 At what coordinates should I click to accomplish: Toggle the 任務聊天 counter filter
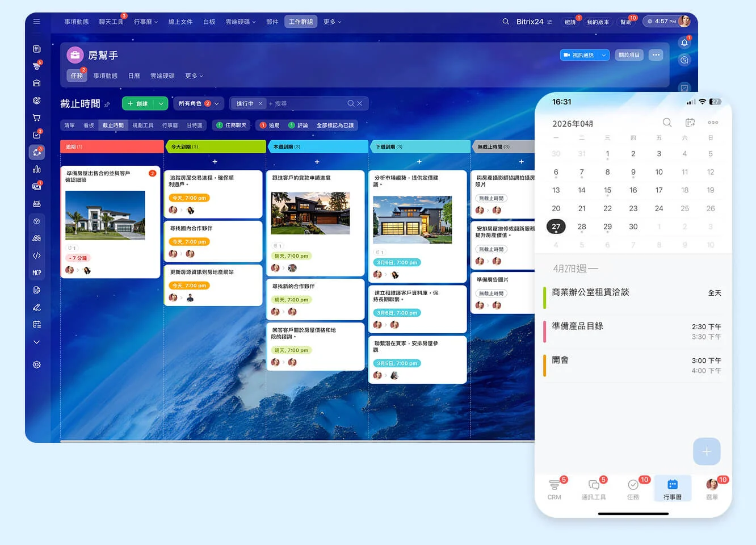click(232, 125)
